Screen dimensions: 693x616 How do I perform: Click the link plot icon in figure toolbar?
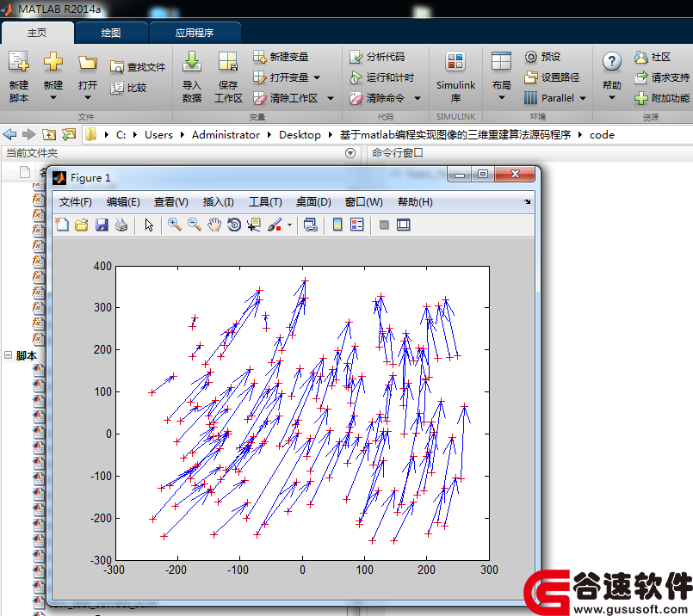[311, 225]
